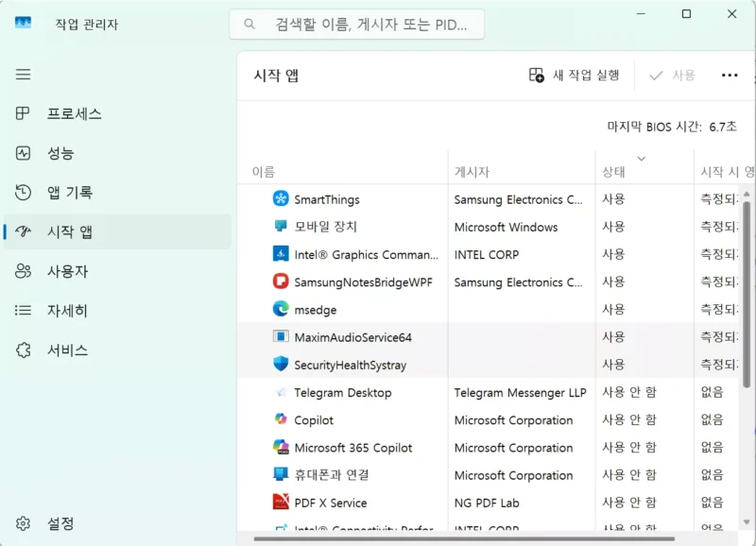Open 자세히 (Details) page
The width and height of the screenshot is (756, 546).
(117, 311)
